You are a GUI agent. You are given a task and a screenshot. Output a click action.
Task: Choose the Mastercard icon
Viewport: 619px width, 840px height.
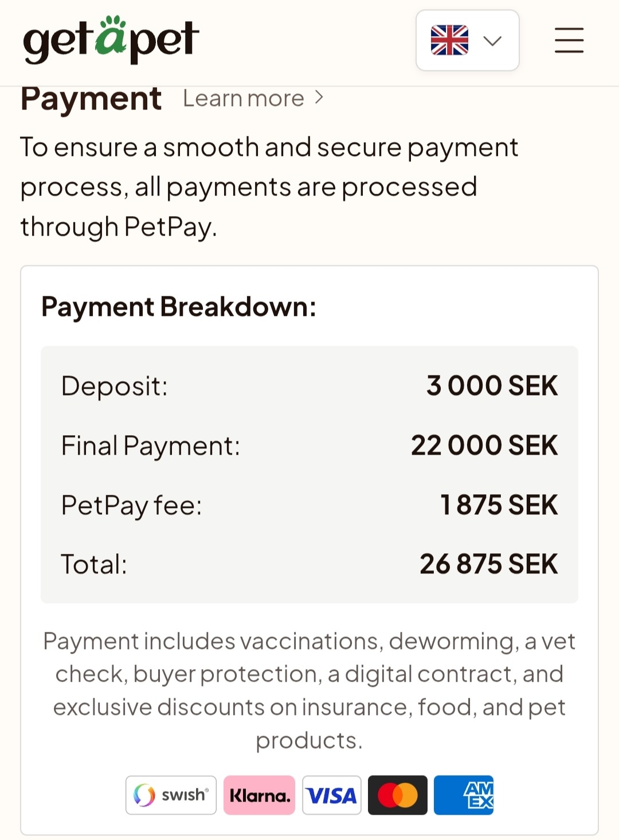pos(398,795)
